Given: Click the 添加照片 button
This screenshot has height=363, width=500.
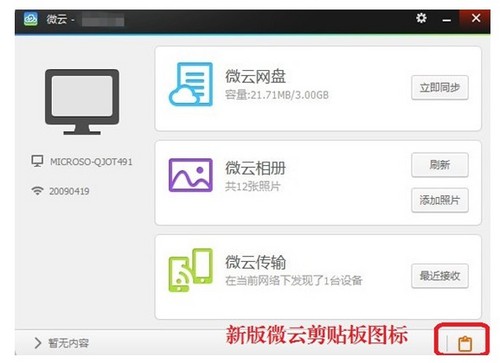Looking at the screenshot, I should [x=440, y=200].
